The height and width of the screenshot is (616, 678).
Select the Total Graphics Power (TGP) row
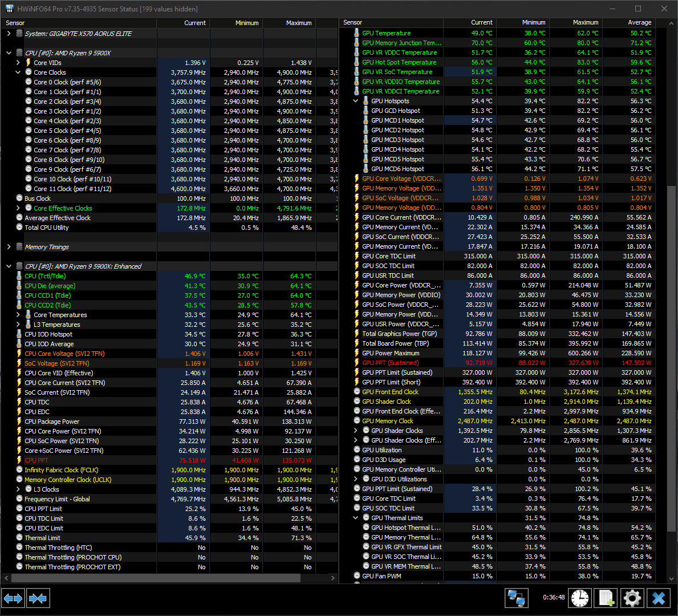coord(497,334)
